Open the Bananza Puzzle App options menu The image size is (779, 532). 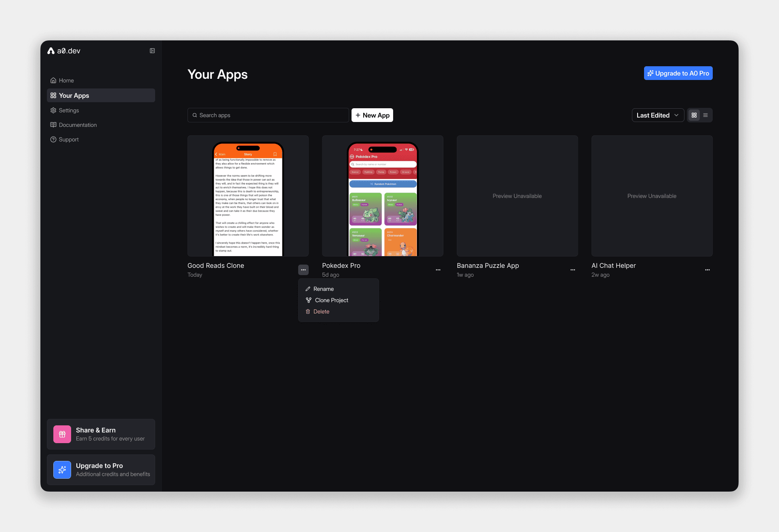573,270
